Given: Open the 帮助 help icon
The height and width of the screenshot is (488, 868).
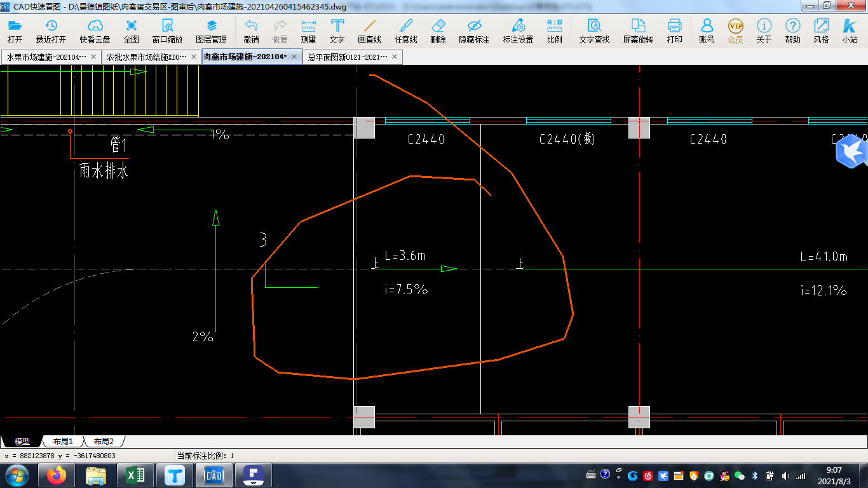Looking at the screenshot, I should [792, 30].
